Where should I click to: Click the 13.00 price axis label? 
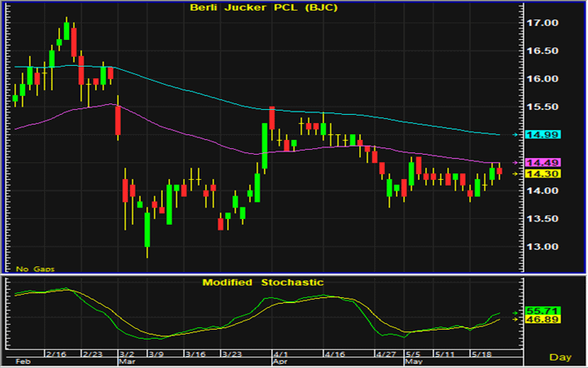pyautogui.click(x=542, y=246)
